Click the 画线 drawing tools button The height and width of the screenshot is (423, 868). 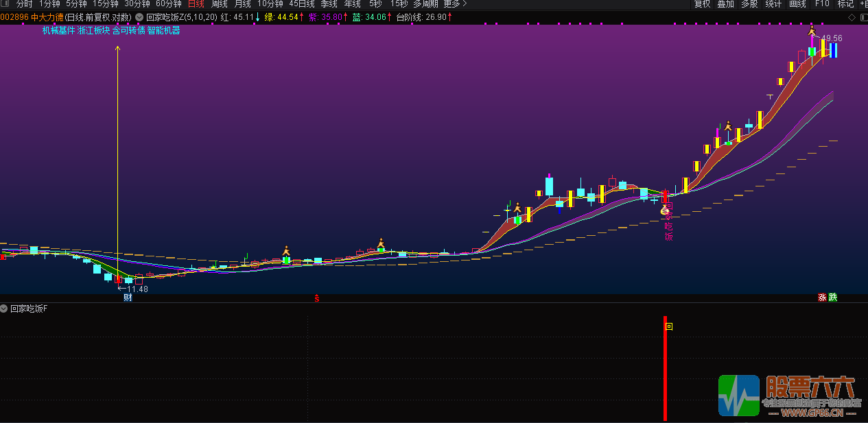click(x=797, y=4)
